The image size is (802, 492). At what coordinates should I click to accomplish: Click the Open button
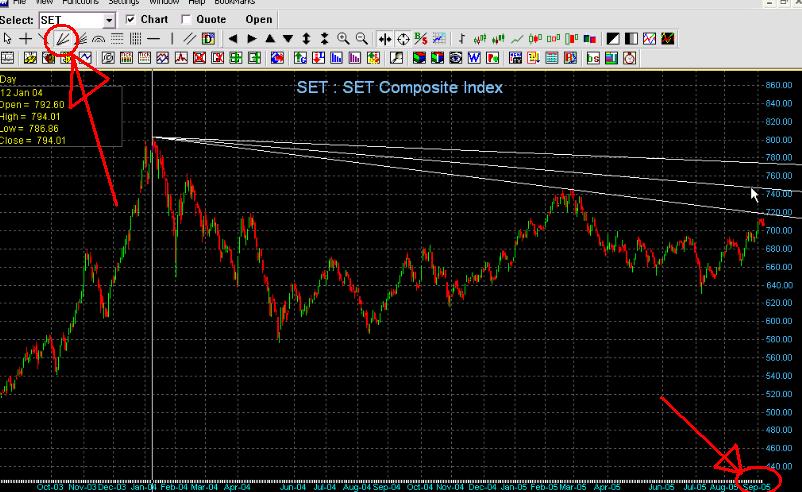click(259, 19)
